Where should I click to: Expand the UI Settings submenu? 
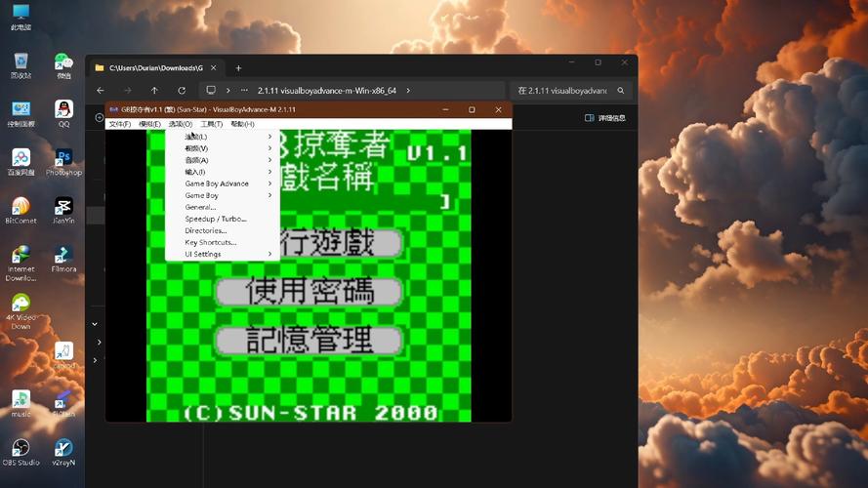[223, 254]
